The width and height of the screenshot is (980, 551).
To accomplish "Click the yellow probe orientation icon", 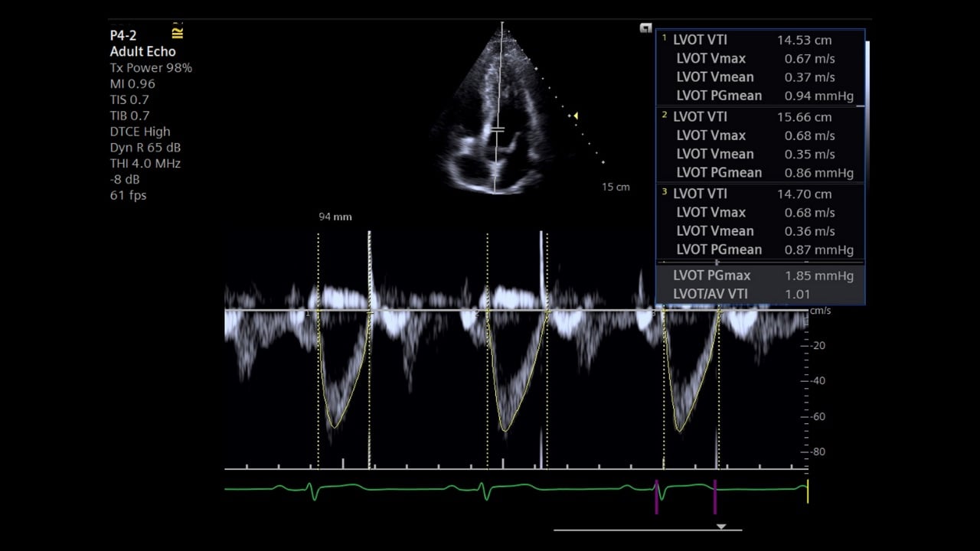I will (x=178, y=32).
